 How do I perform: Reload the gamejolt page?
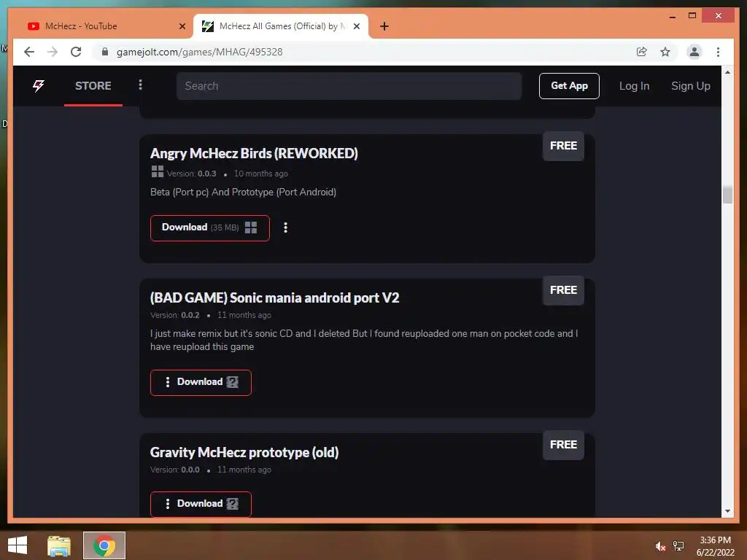76,52
